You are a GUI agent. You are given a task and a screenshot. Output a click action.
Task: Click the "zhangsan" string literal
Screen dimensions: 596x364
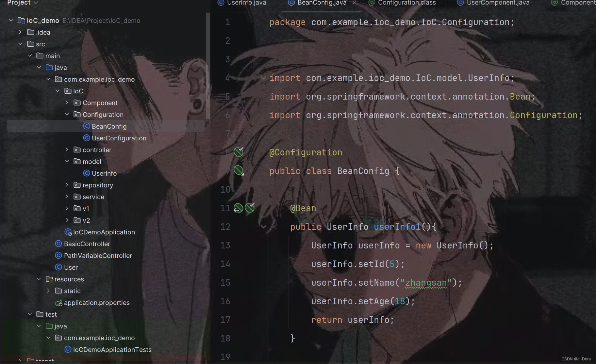click(426, 283)
